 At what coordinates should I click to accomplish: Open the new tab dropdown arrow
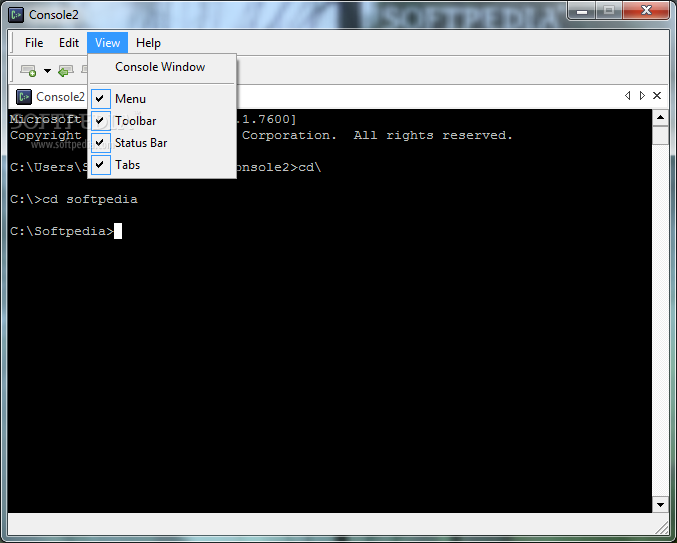[x=47, y=71]
